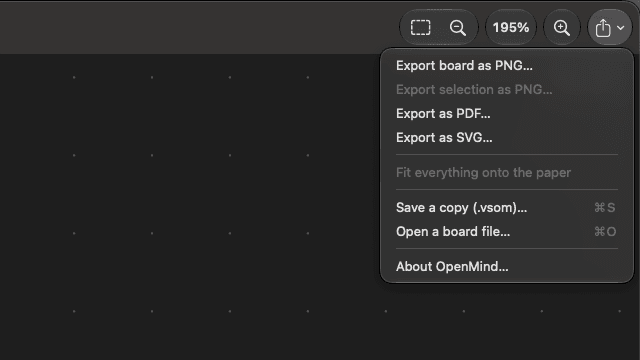The width and height of the screenshot is (640, 360).
Task: Click the dashed-rectangle zoom-to-fit icon
Action: [x=420, y=28]
